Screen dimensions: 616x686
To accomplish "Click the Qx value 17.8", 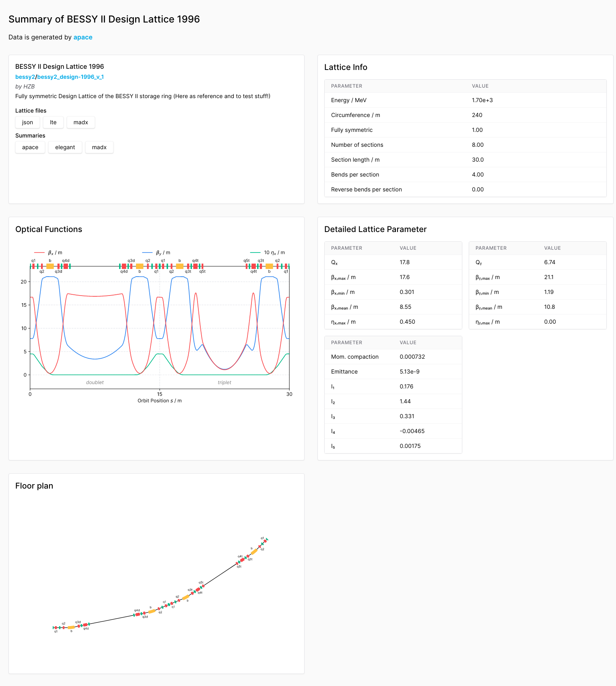I will coord(405,262).
